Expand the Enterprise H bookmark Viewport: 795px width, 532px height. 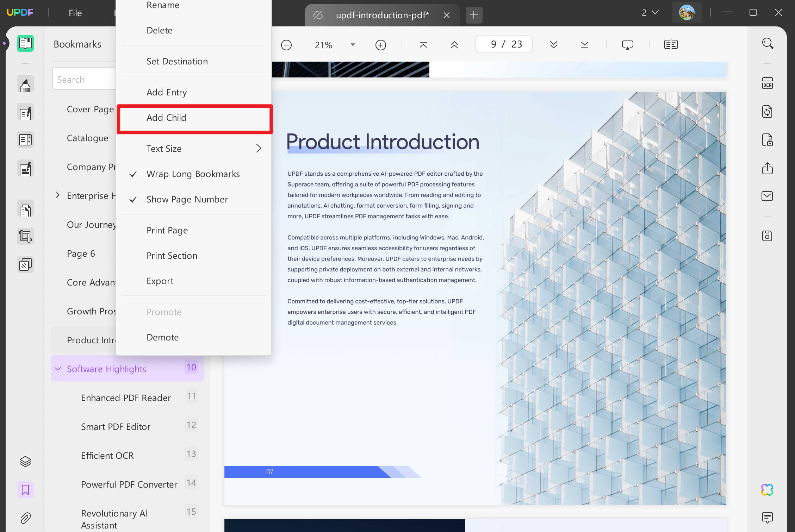(58, 195)
